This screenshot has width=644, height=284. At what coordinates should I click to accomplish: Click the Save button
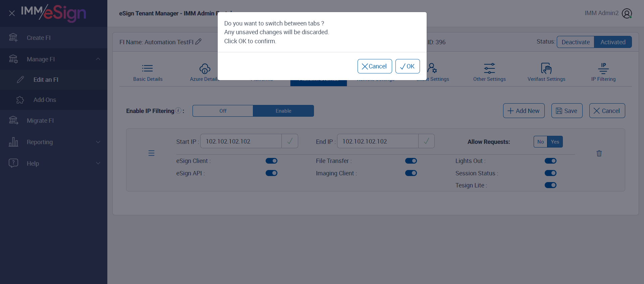(567, 111)
